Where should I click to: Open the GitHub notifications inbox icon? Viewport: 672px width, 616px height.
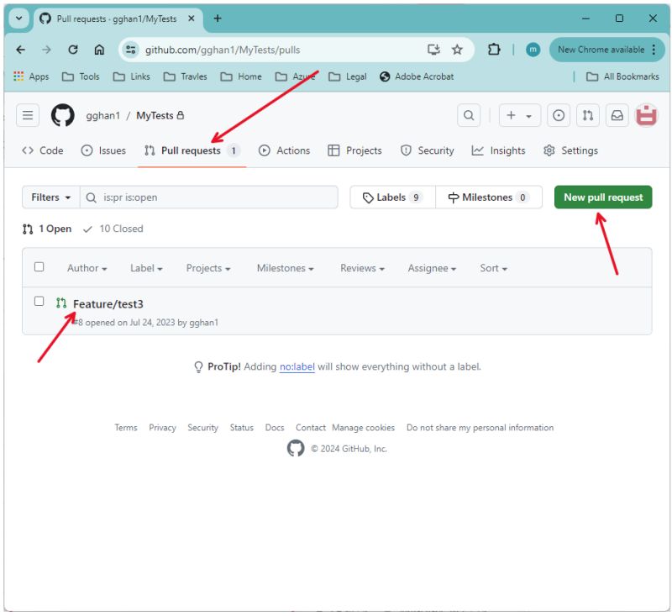pyautogui.click(x=617, y=115)
